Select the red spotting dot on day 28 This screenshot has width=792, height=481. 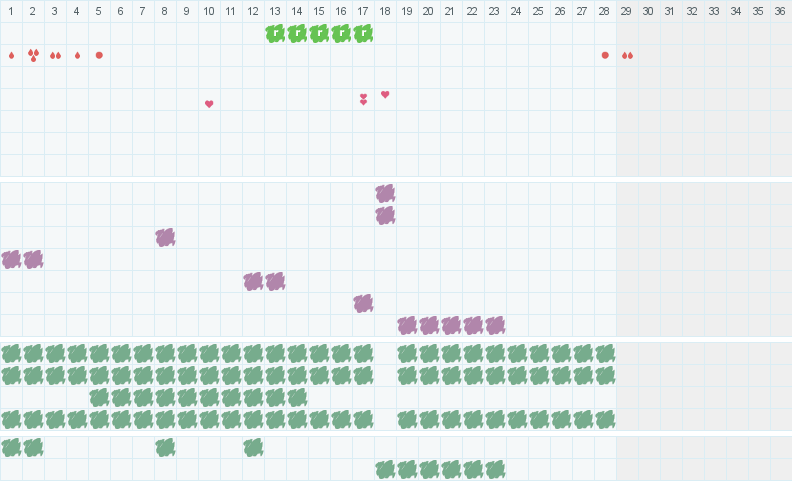[605, 55]
